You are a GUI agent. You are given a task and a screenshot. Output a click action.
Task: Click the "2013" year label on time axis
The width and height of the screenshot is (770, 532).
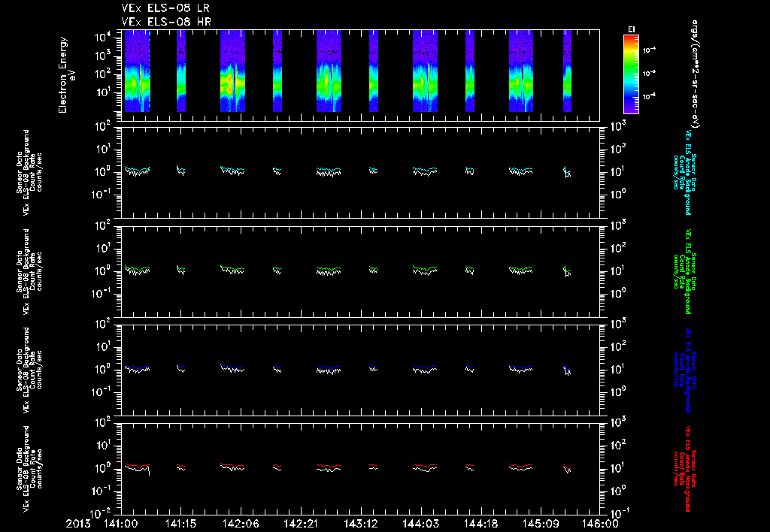(x=78, y=524)
